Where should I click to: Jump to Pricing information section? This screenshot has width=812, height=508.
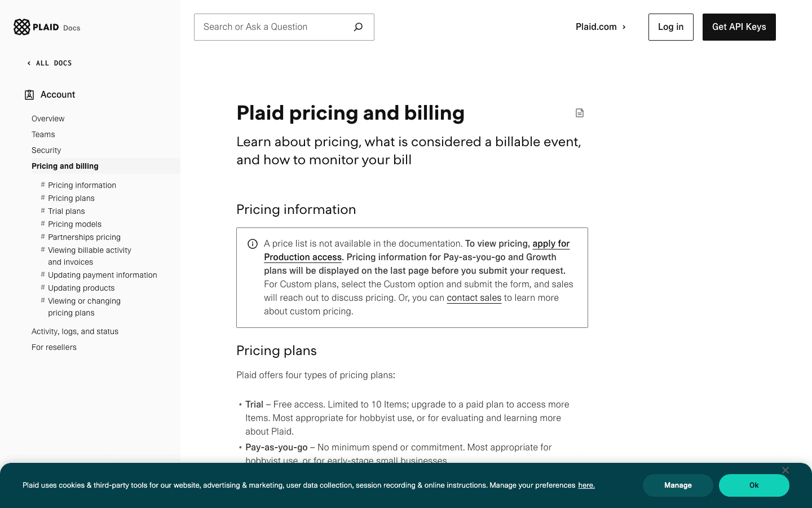point(82,185)
